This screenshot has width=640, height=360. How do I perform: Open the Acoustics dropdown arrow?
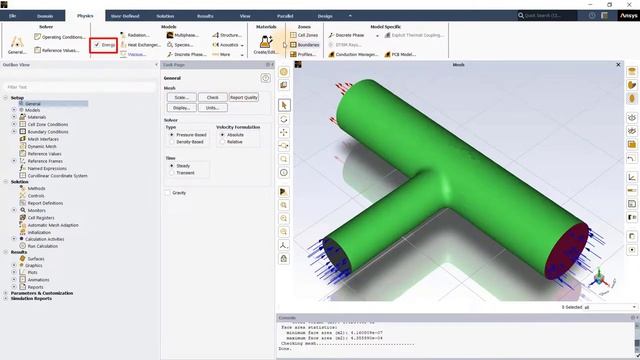tap(242, 45)
